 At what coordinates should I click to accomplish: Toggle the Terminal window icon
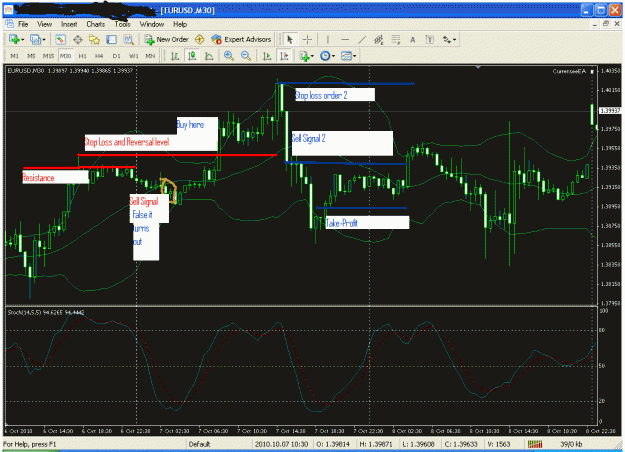point(111,39)
